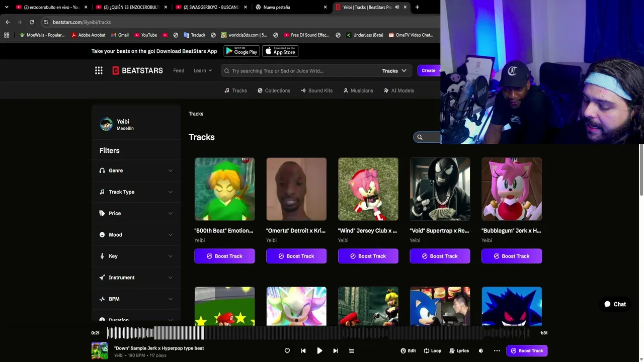The height and width of the screenshot is (362, 644).
Task: Toggle Loop in the player bar
Action: [x=432, y=351]
